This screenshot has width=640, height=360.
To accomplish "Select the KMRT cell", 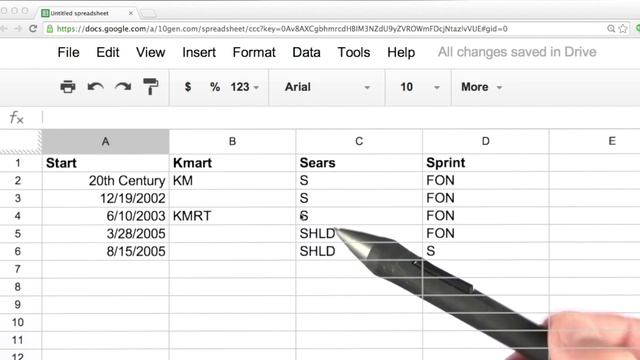I will point(232,216).
